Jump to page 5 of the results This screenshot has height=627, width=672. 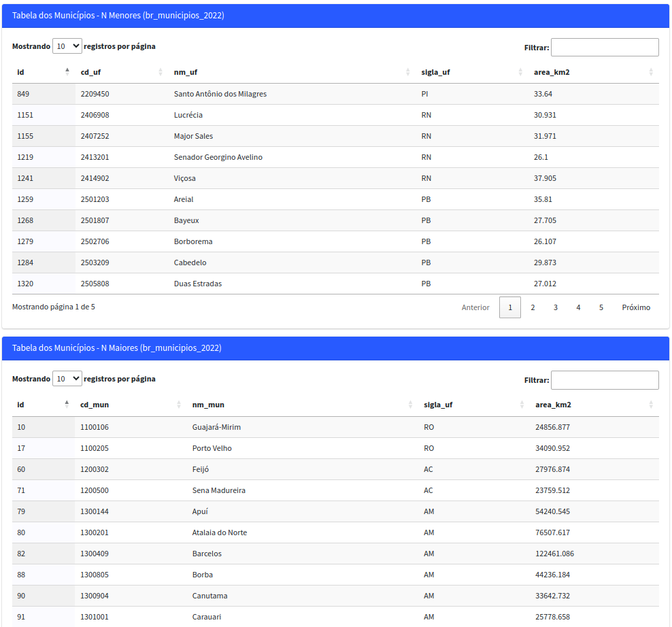point(601,307)
